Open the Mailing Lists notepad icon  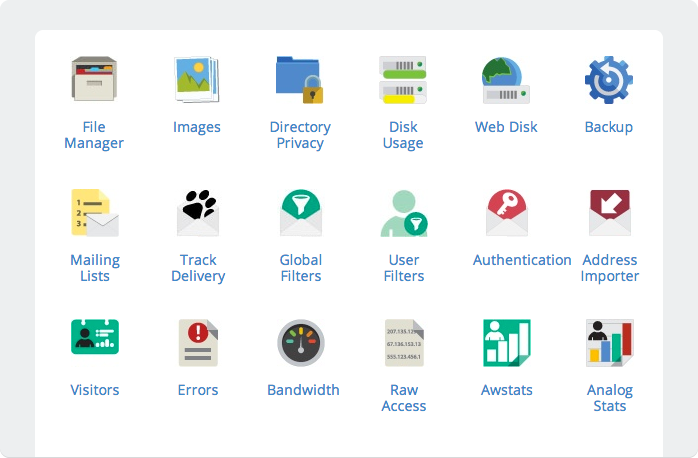coord(95,213)
